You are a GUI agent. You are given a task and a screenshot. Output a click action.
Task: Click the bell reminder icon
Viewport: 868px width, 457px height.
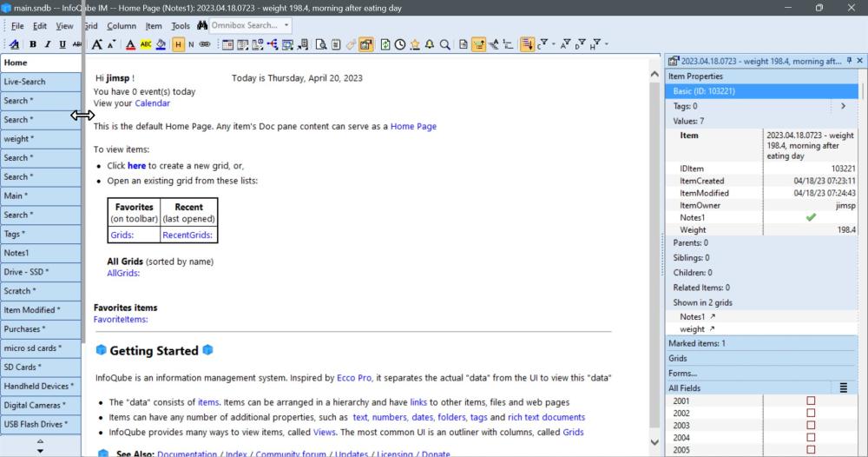(x=430, y=44)
